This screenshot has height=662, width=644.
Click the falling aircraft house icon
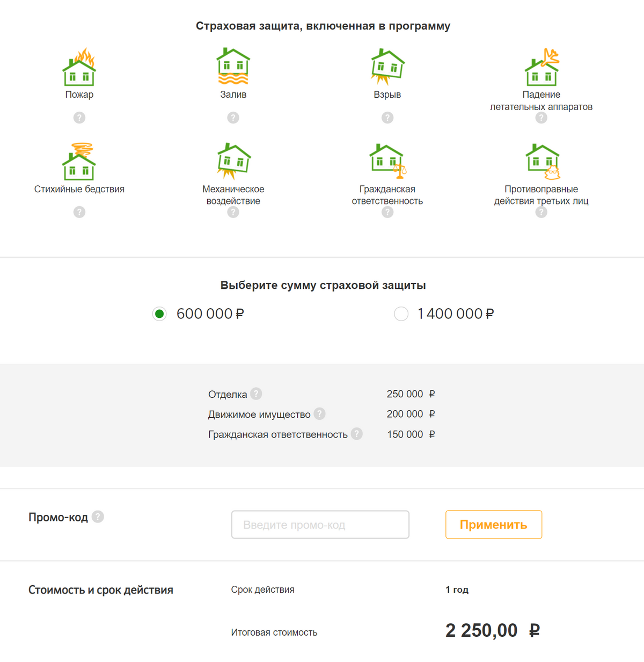(x=541, y=68)
